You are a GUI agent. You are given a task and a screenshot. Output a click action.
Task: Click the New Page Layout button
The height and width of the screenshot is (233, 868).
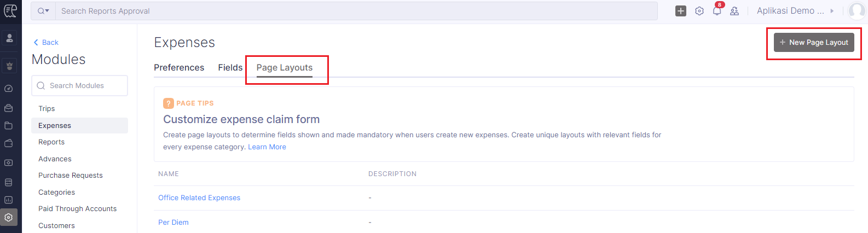[814, 42]
